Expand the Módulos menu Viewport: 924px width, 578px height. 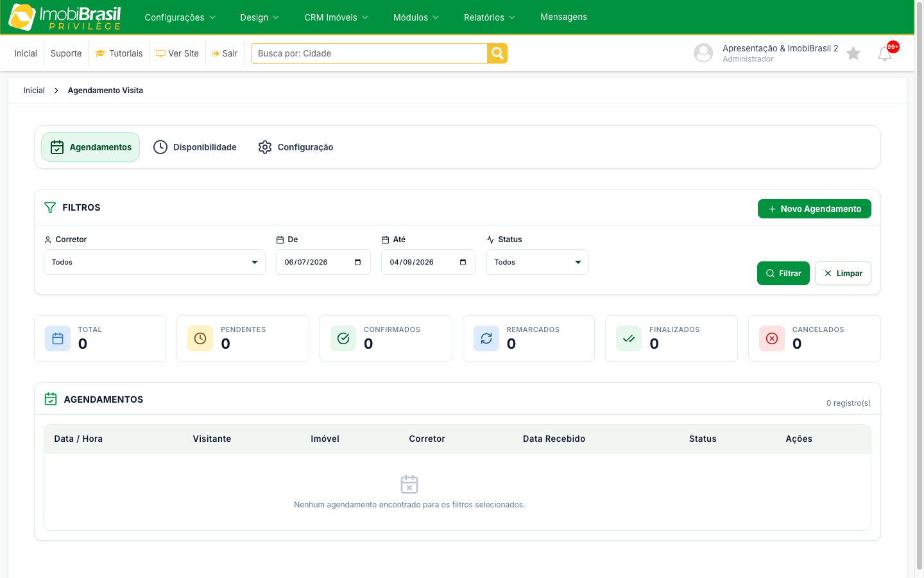pos(416,17)
